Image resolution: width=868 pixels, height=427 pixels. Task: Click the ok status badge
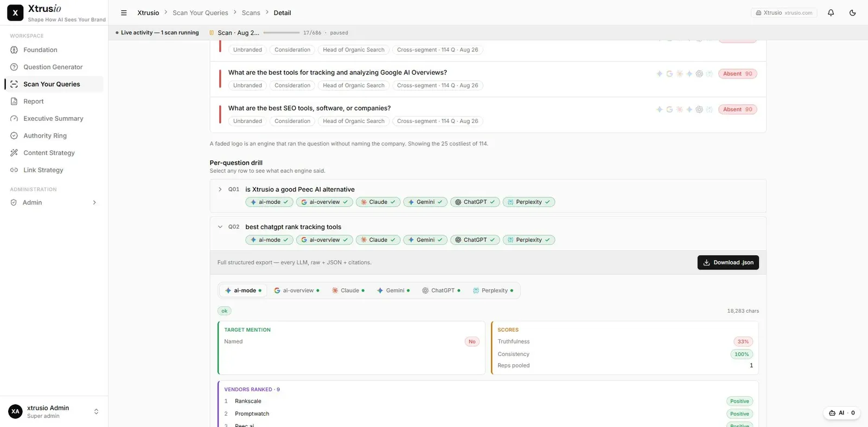[x=224, y=311]
